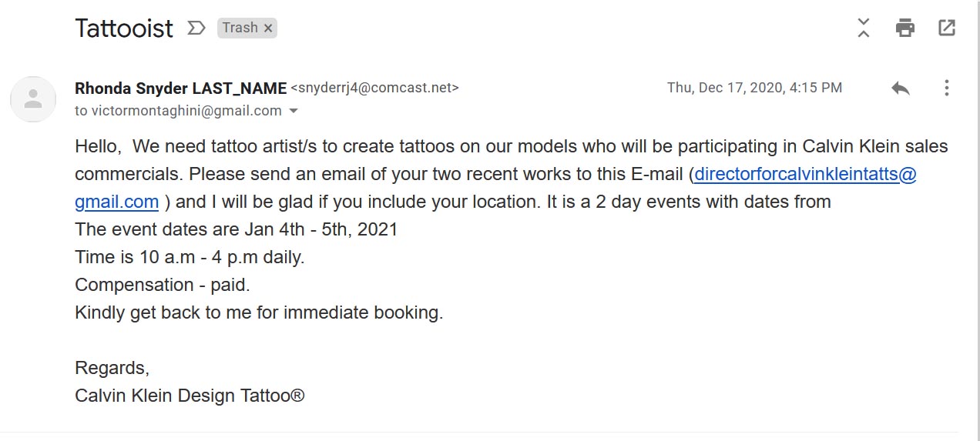Click the Thu, Dec 17, 2020 timestamp
Screen dimensions: 980x441
pyautogui.click(x=754, y=88)
